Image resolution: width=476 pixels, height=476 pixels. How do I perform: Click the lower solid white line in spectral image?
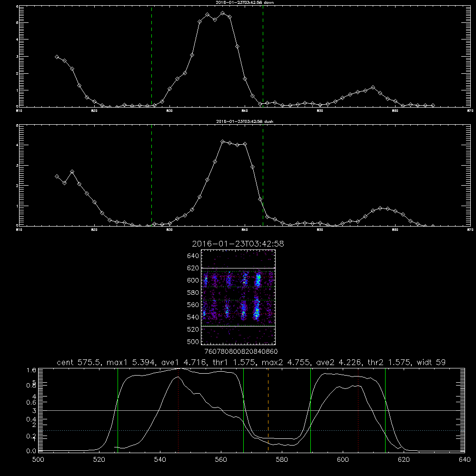238,327
